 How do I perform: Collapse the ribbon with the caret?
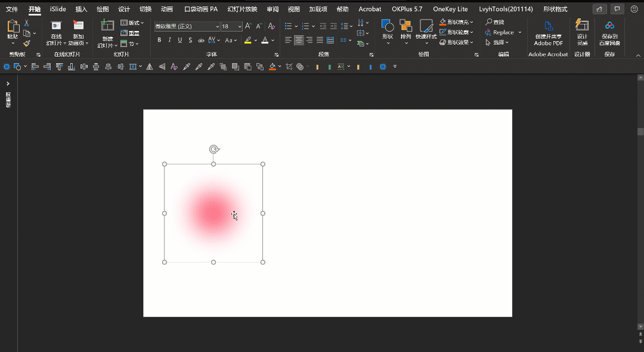pyautogui.click(x=638, y=55)
